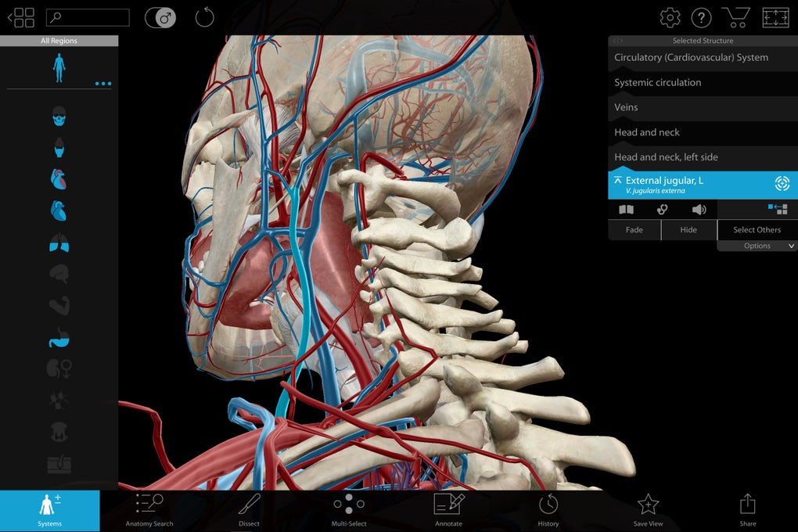Select the circulatory system icon in the sidebar
Image resolution: width=798 pixels, height=532 pixels.
59,178
